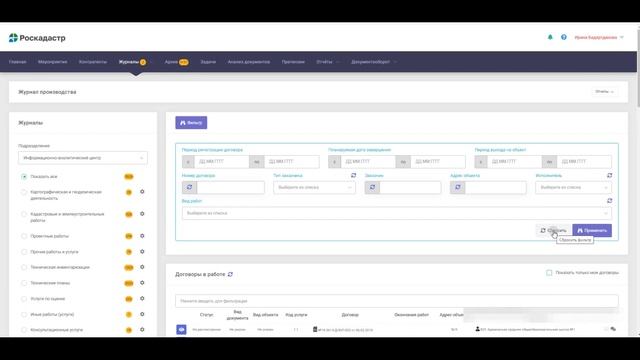
Task: Toggle the Фильтр button
Action: click(x=191, y=122)
